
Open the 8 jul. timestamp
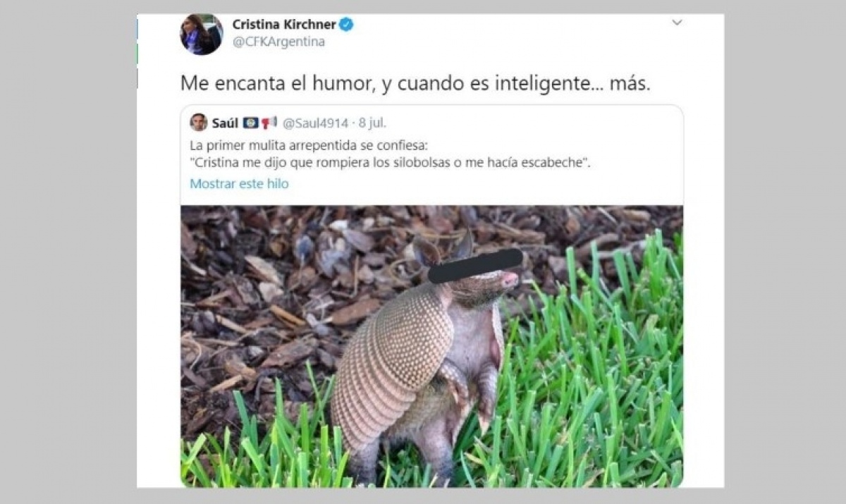click(x=371, y=123)
